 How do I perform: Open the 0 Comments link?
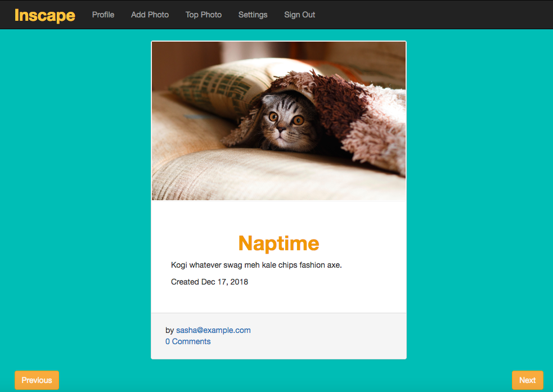[188, 341]
